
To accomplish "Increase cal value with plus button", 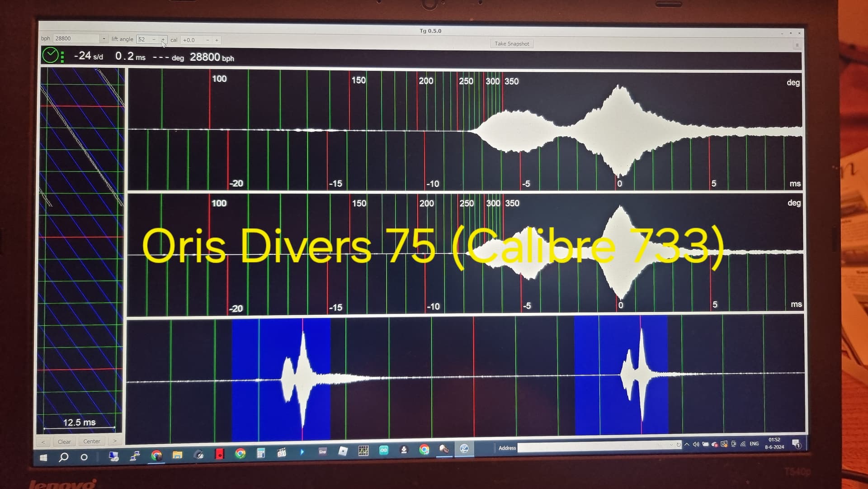I will (x=217, y=40).
